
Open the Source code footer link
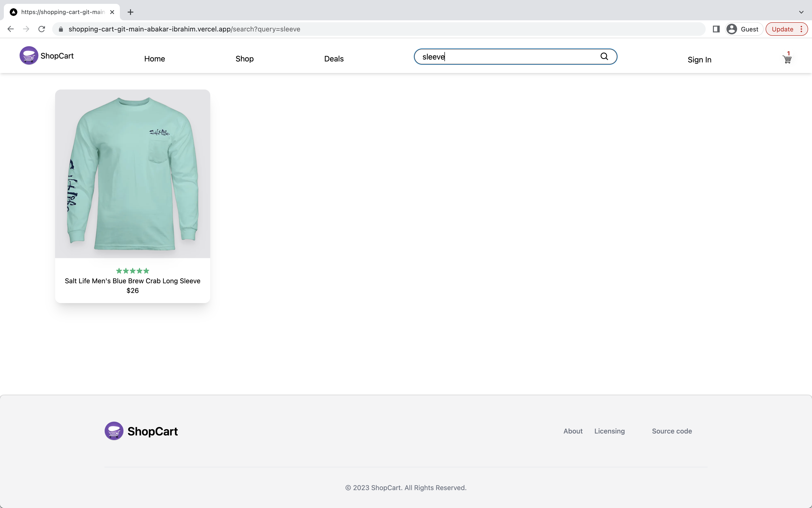click(672, 431)
